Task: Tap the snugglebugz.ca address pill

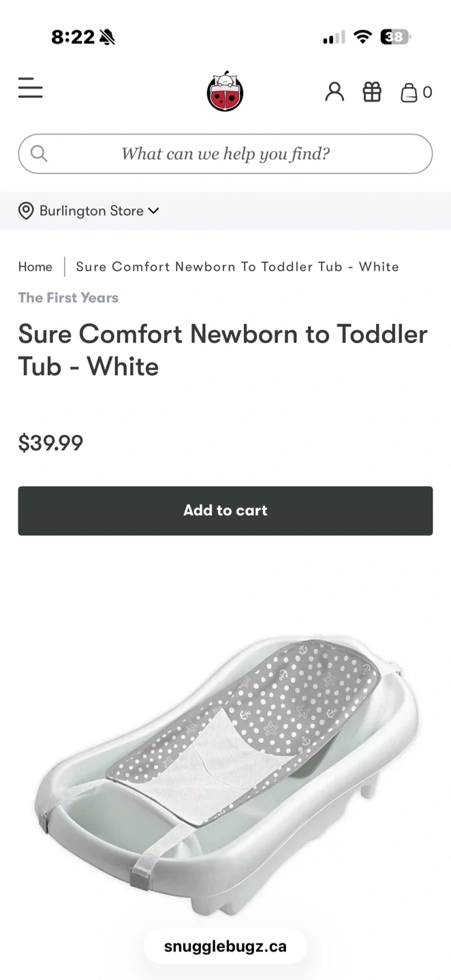Action: tap(226, 946)
